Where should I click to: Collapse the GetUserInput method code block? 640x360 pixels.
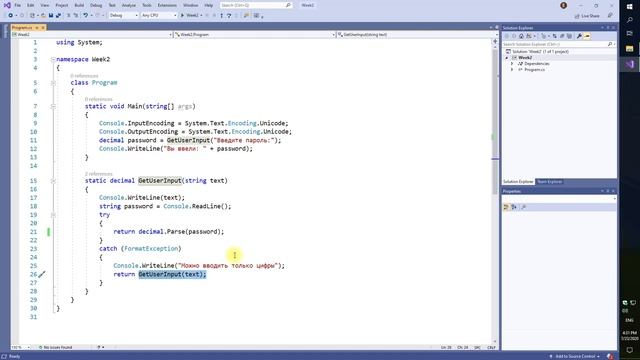click(x=53, y=181)
